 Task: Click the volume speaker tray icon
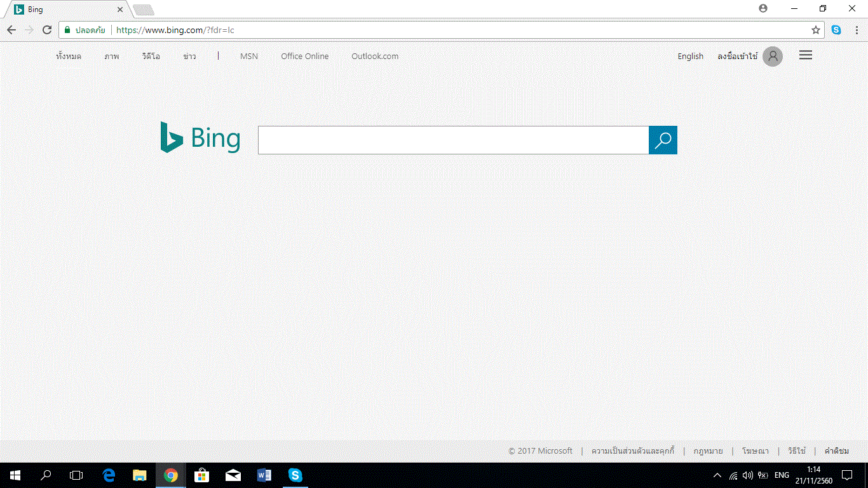pyautogui.click(x=747, y=475)
